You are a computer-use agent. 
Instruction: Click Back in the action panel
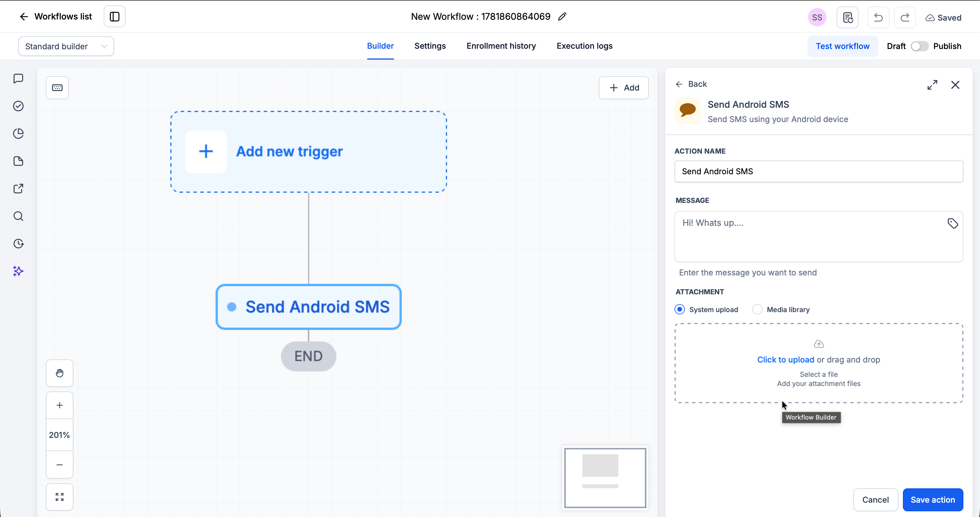click(x=691, y=84)
